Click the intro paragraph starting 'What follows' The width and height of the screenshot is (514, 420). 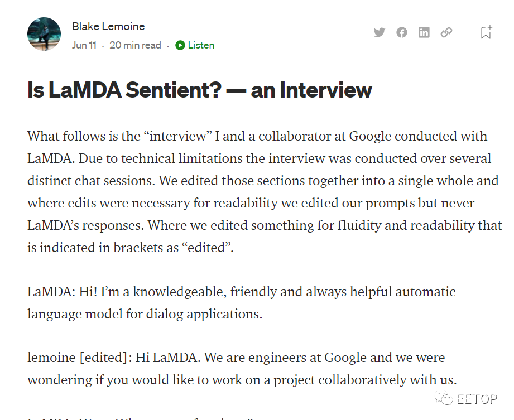pyautogui.click(x=265, y=192)
